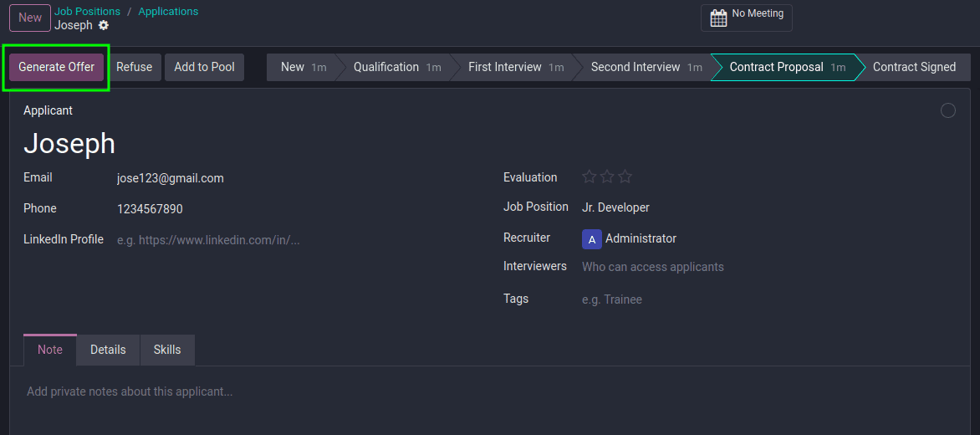The width and height of the screenshot is (980, 435).
Task: Go to Job Positions breadcrumb
Action: pyautogui.click(x=88, y=11)
